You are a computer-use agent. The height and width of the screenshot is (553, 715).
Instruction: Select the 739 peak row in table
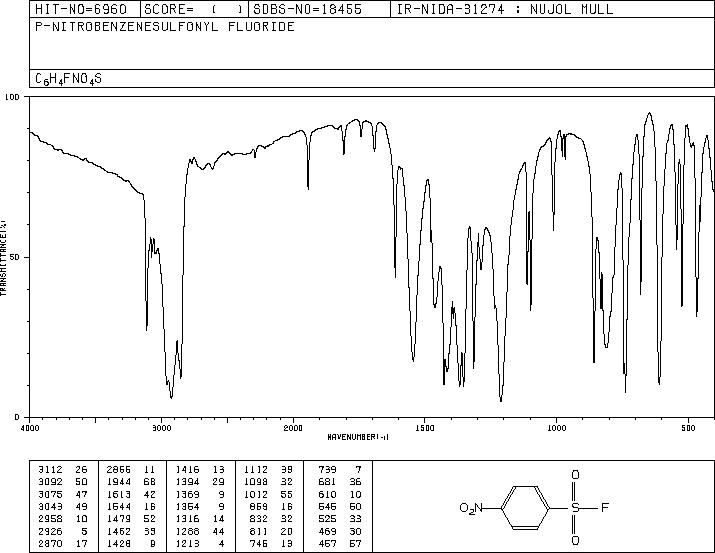click(x=340, y=470)
